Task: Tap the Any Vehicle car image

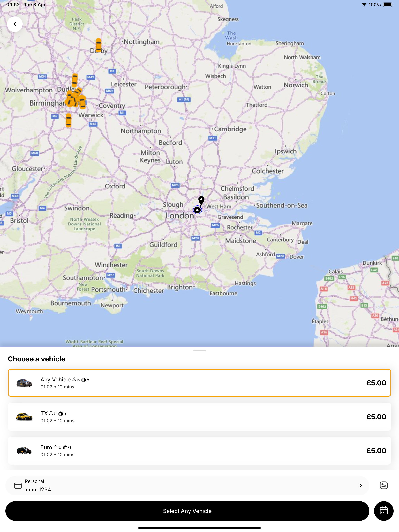Action: tap(24, 383)
